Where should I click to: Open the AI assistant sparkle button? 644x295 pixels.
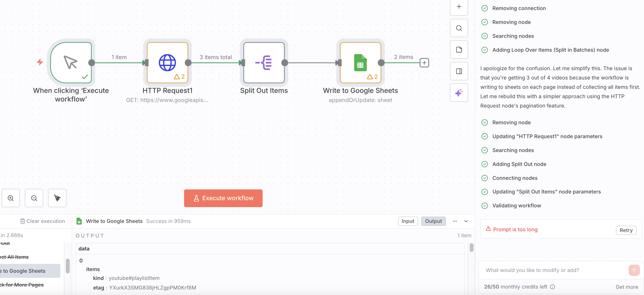tap(459, 93)
